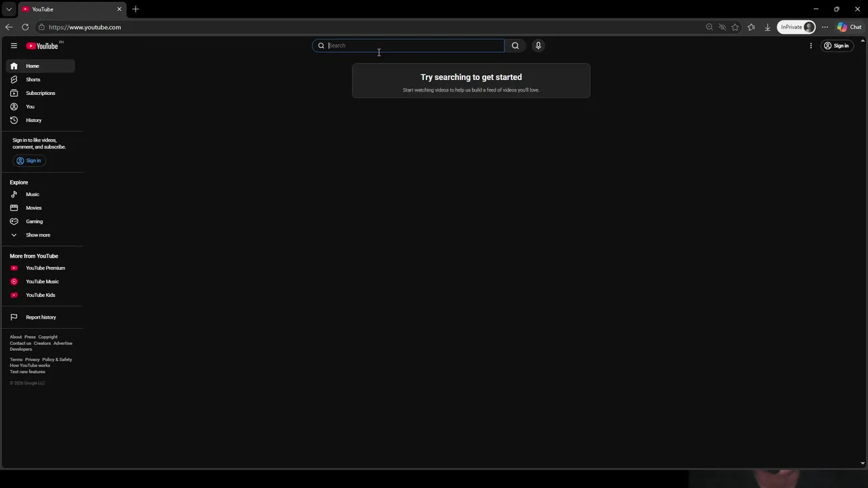868x488 pixels.
Task: Open the Advertise footer link
Action: pos(63,343)
